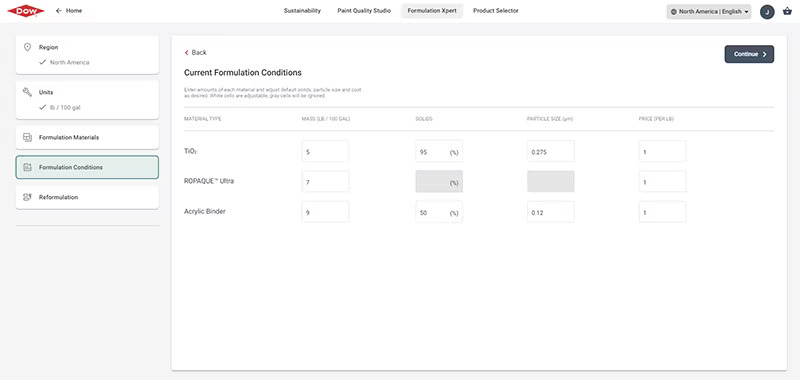Open the Sustainability tab

pos(303,11)
